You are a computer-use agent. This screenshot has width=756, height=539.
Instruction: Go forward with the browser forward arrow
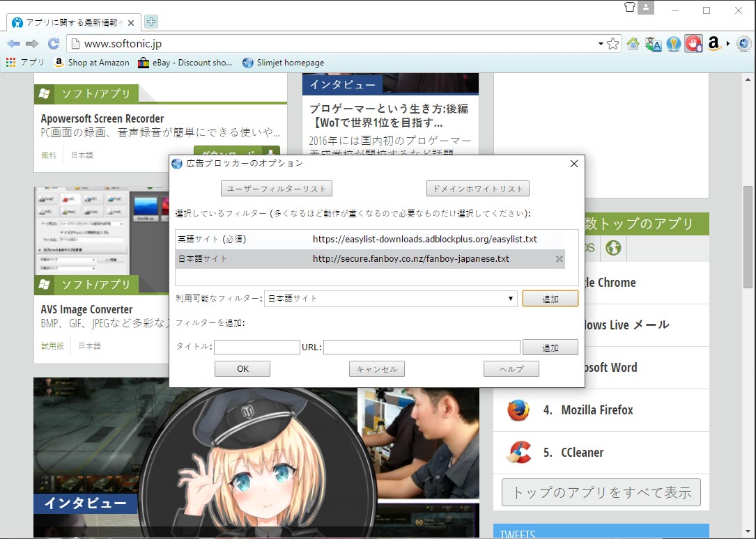tap(32, 44)
